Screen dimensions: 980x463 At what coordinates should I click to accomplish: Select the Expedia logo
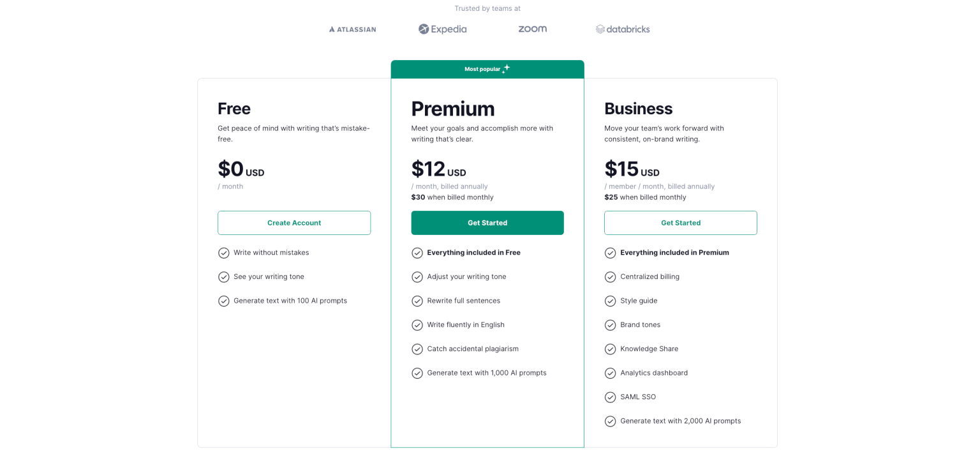pos(443,29)
